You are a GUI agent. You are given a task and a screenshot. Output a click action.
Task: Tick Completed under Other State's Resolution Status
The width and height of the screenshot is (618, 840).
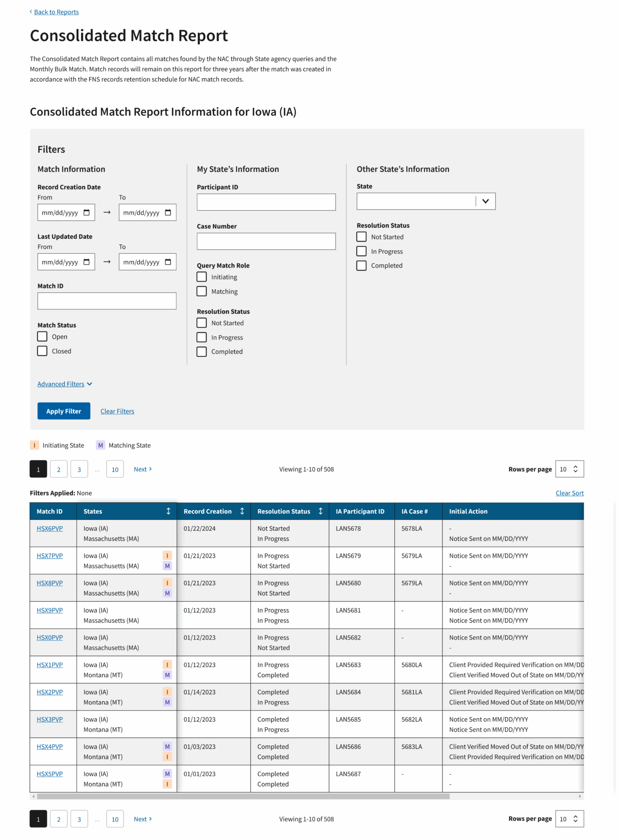click(x=361, y=265)
